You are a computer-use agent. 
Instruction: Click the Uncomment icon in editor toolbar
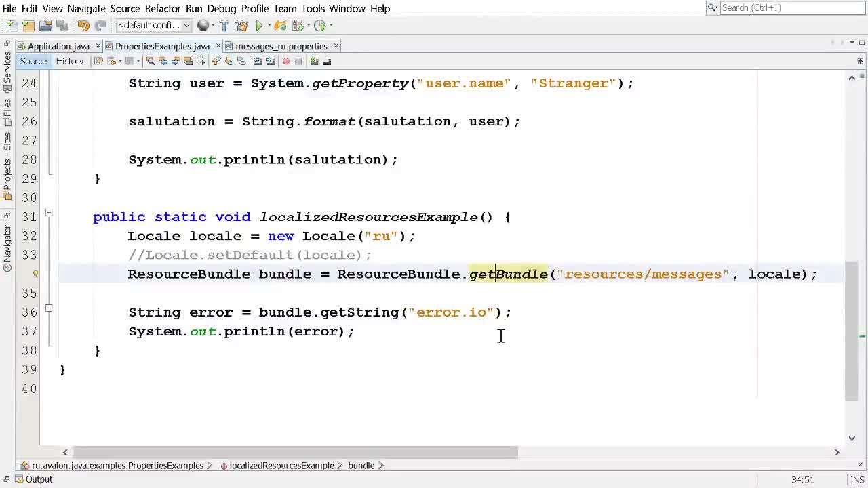327,61
